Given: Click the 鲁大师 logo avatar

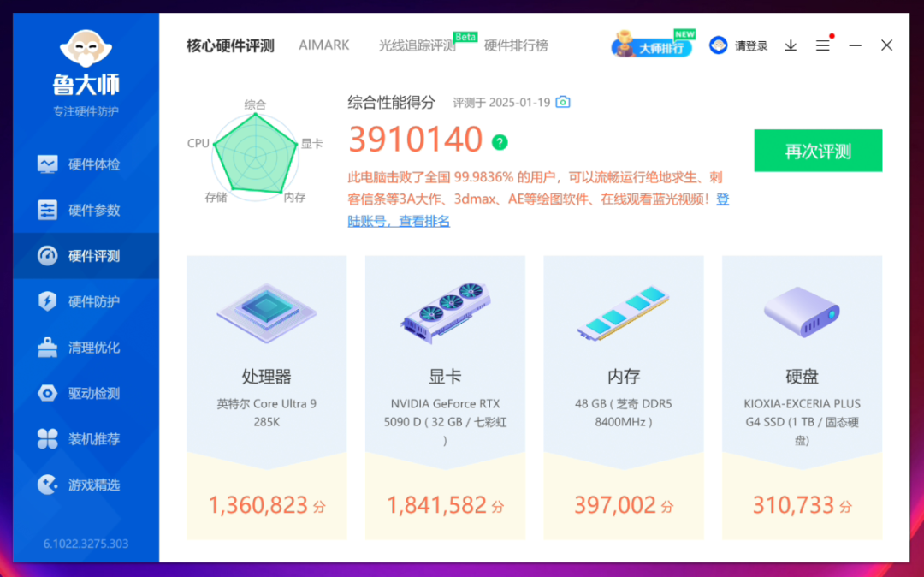Looking at the screenshot, I should pos(86,48).
